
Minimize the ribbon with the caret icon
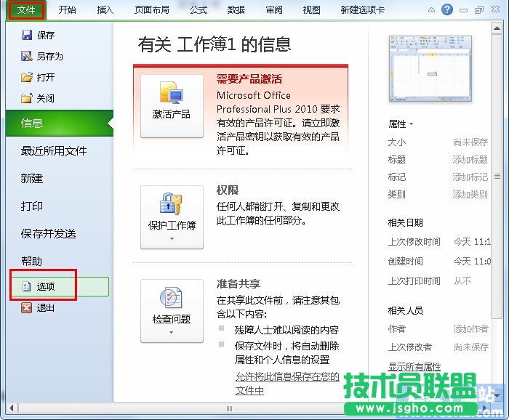(x=431, y=11)
